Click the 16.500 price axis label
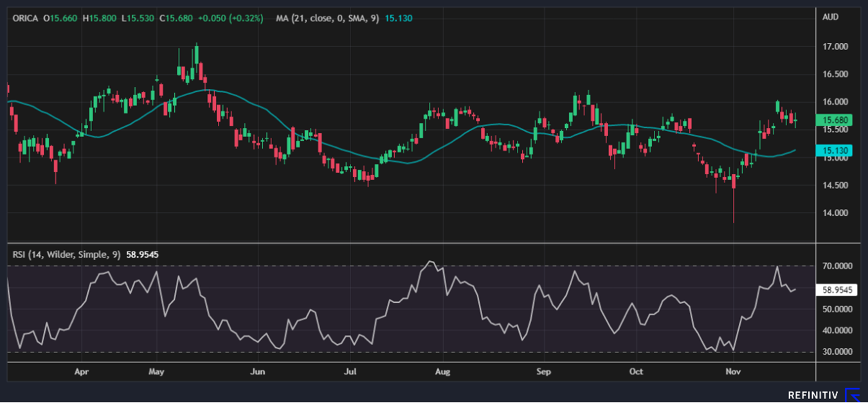 (x=835, y=75)
